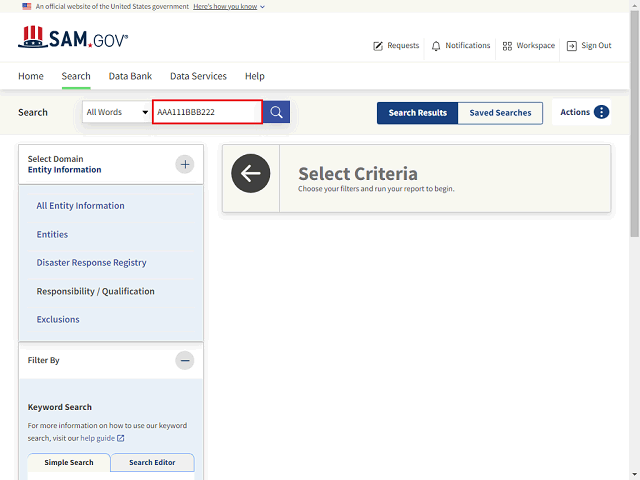Click the Sign Out arrow icon

572,46
